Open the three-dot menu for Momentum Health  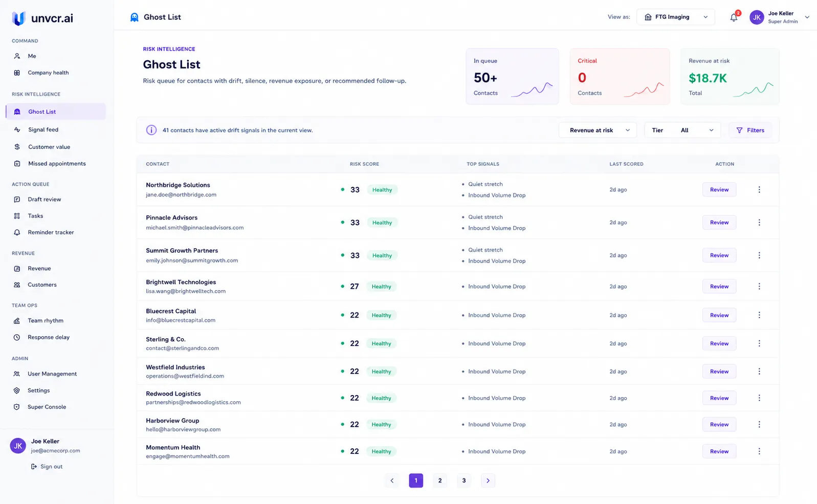(759, 451)
